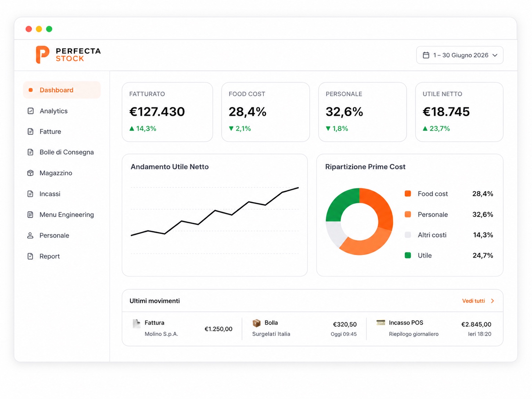532x399 pixels.
Task: Click the Bolla package icon in movements
Action: 256,323
